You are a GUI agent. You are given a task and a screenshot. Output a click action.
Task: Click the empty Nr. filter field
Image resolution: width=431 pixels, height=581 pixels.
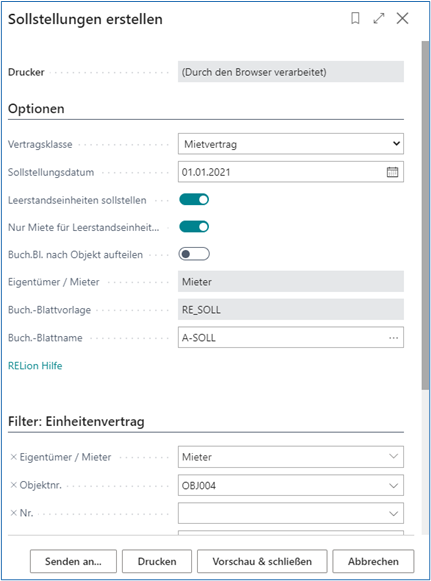291,513
